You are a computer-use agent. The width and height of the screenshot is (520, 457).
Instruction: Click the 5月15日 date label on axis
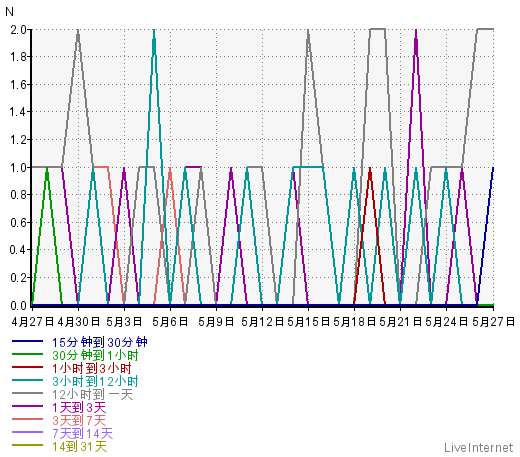pyautogui.click(x=308, y=322)
